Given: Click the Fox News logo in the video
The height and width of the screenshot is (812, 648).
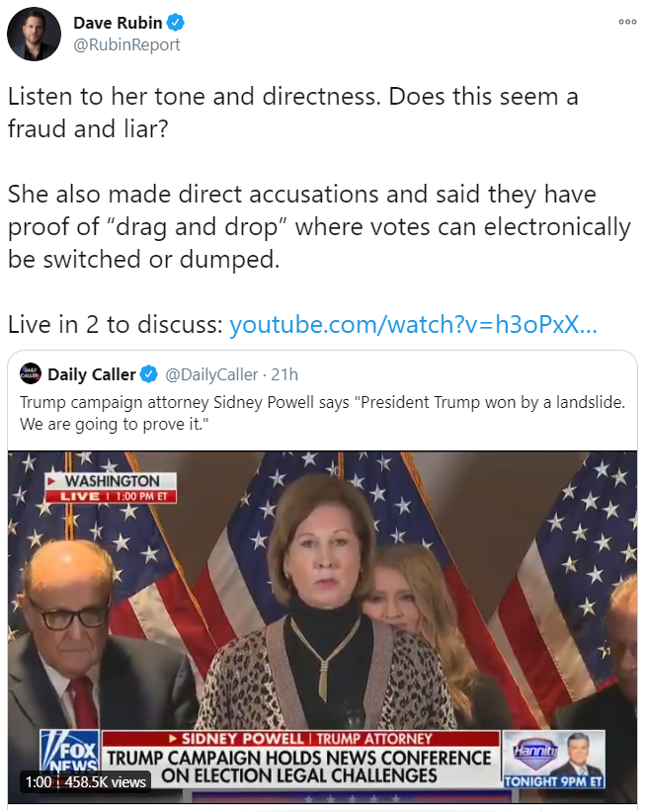Looking at the screenshot, I should (68, 753).
